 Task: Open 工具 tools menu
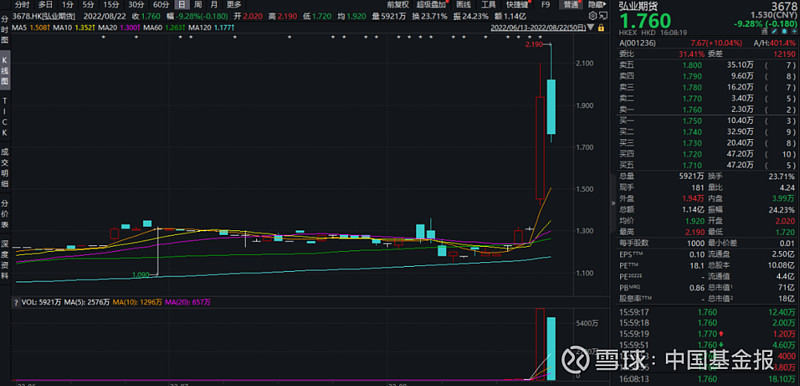click(x=488, y=5)
